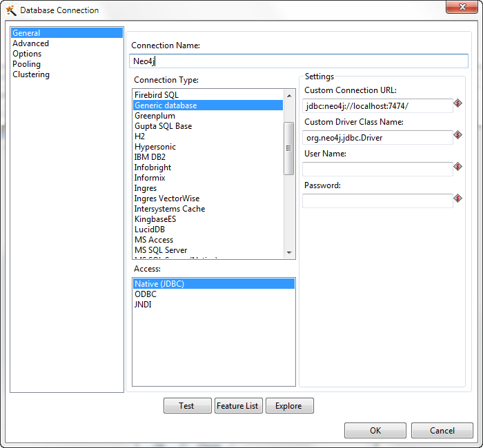Image resolution: width=483 pixels, height=448 pixels.
Task: Choose Native (JDBC) access method
Action: click(214, 284)
